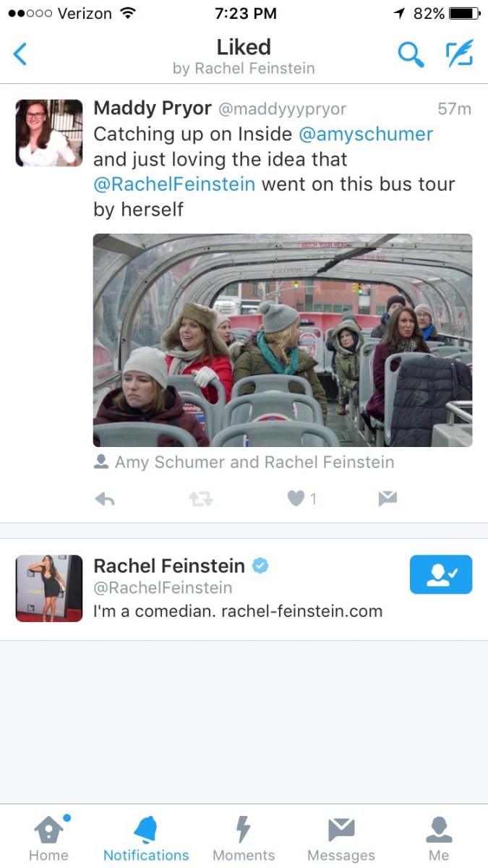View Maddy Pryor's profile picture
The width and height of the screenshot is (488, 868).
pyautogui.click(x=49, y=133)
